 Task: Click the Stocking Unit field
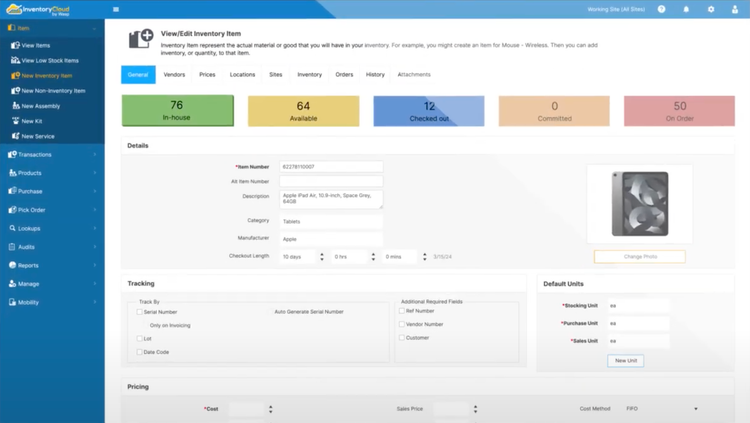(x=638, y=306)
